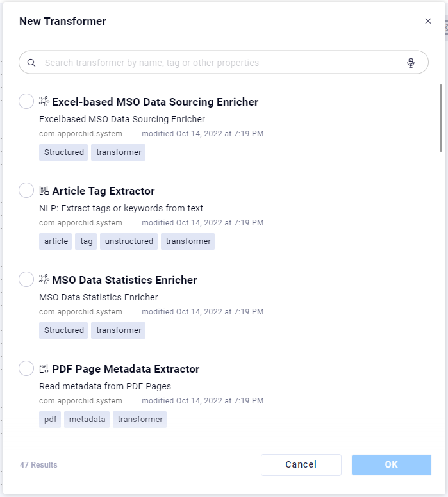Select the Excel-based MSO Data Sourcing Enricher radio
This screenshot has height=497, width=448.
pyautogui.click(x=26, y=101)
